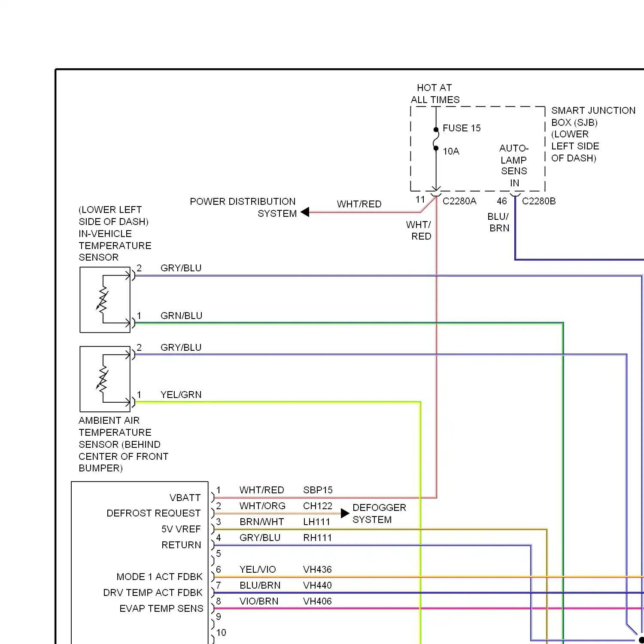Click the 'YEL/VIO' wire label
Image resolution: width=644 pixels, height=644 pixels.
[258, 569]
